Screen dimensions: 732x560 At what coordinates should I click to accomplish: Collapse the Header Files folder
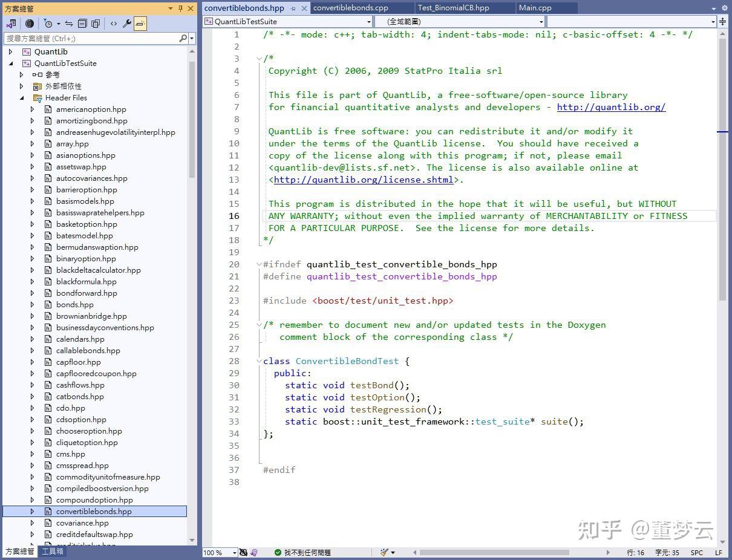coord(22,98)
